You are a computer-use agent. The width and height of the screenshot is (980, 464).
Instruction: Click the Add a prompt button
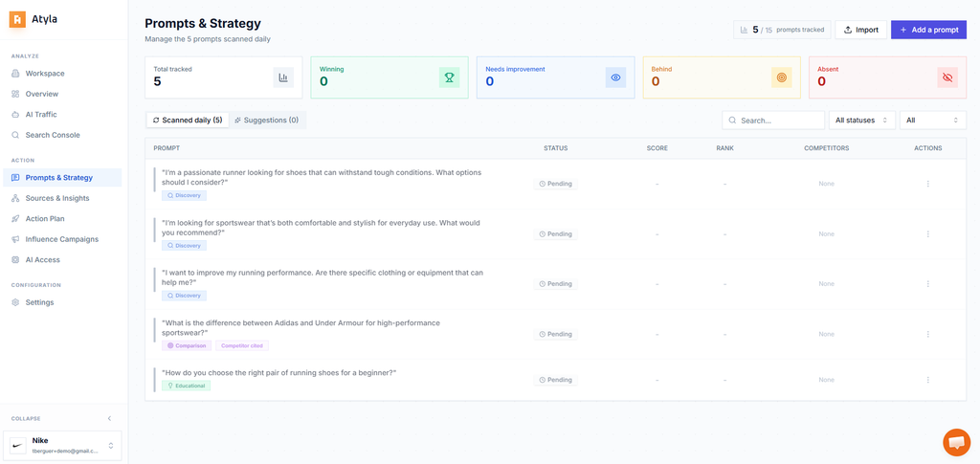pos(928,30)
